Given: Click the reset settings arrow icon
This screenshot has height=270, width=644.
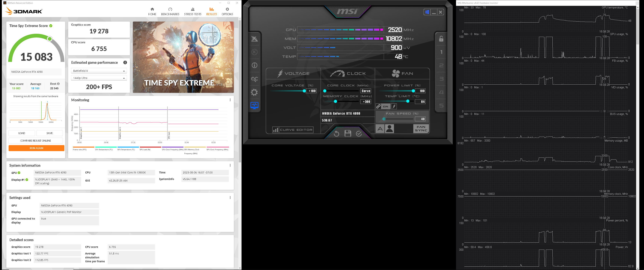Looking at the screenshot, I should [x=336, y=134].
